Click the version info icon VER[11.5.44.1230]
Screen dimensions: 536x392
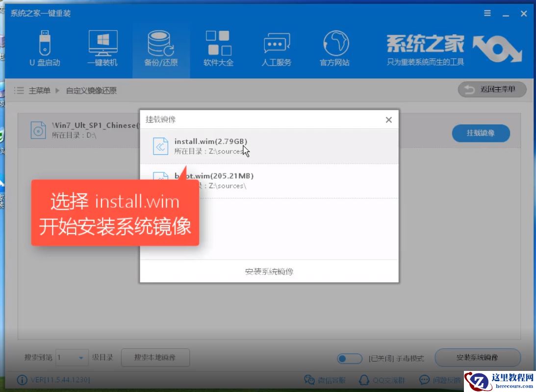(x=23, y=380)
